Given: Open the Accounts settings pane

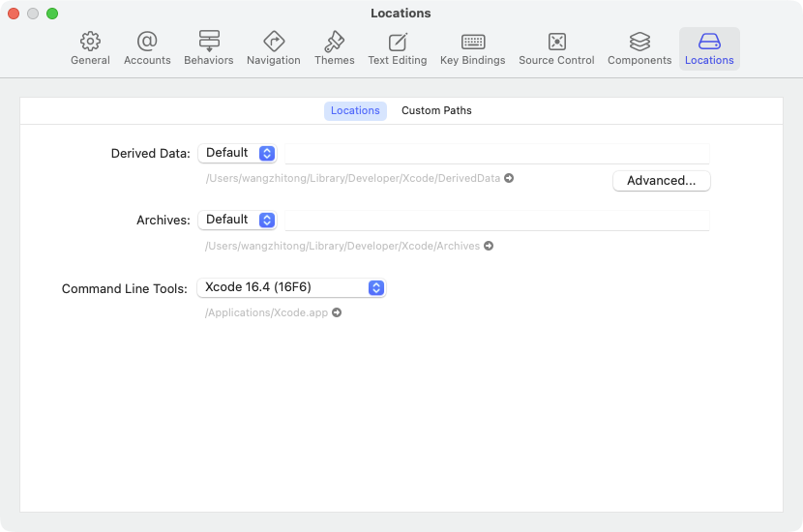Looking at the screenshot, I should 147,48.
